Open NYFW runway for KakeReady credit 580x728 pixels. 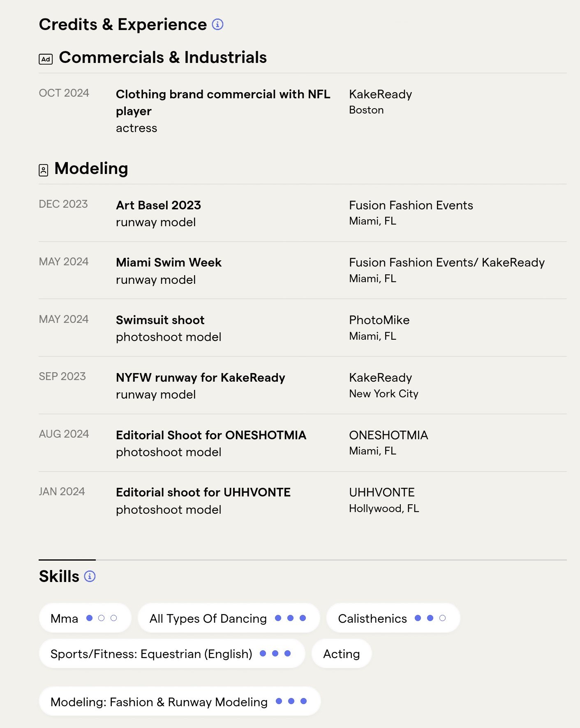tap(200, 378)
